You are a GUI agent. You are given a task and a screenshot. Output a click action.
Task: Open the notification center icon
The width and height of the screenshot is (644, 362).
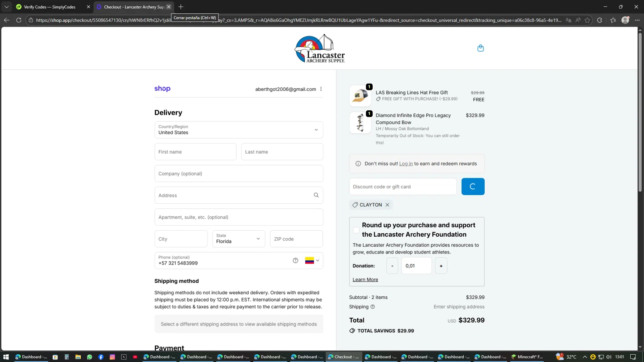point(633,357)
